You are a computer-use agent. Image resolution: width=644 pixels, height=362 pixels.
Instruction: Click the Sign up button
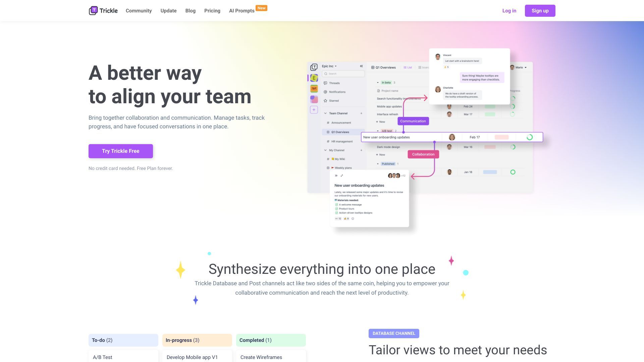[x=540, y=11]
